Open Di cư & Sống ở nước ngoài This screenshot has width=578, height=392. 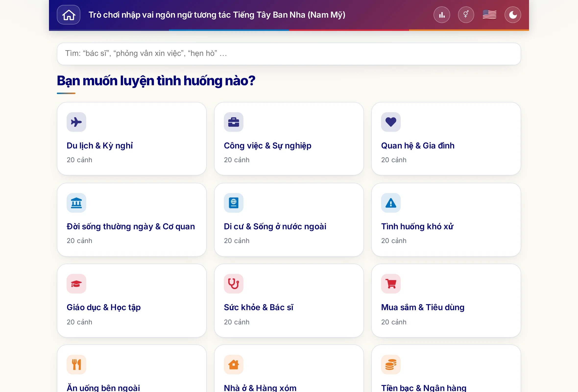289,220
